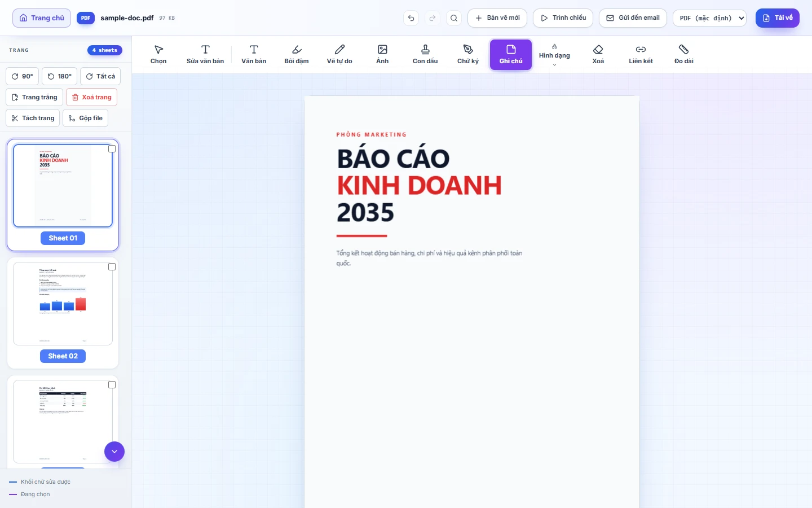
Task: Add a Trang trắng blank page
Action: click(34, 97)
